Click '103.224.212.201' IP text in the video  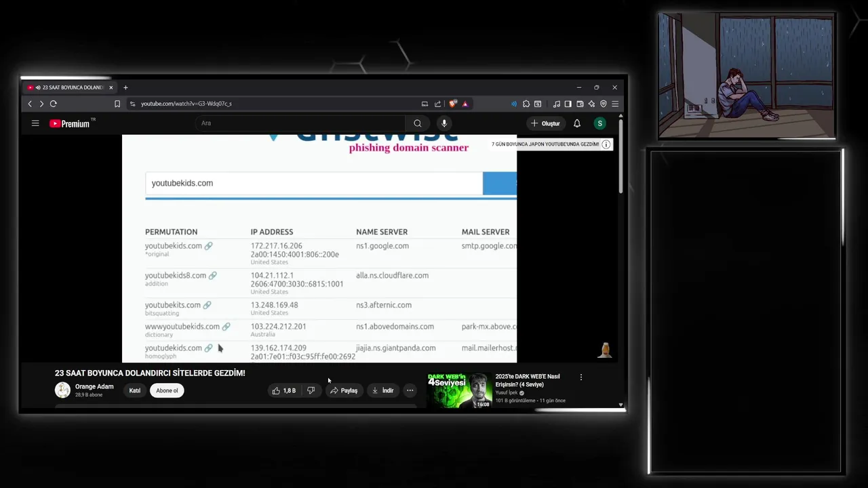[x=279, y=326]
